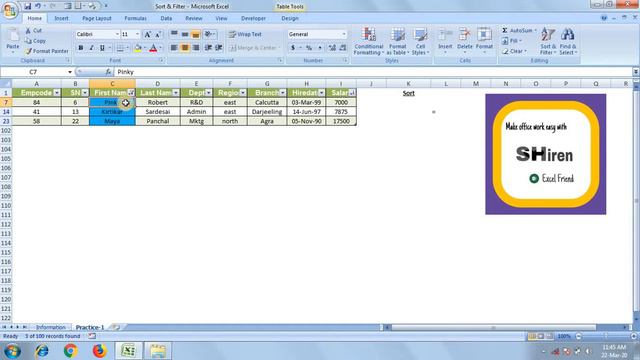The width and height of the screenshot is (640, 360).
Task: Toggle Top Align vertical alignment
Action: click(174, 34)
